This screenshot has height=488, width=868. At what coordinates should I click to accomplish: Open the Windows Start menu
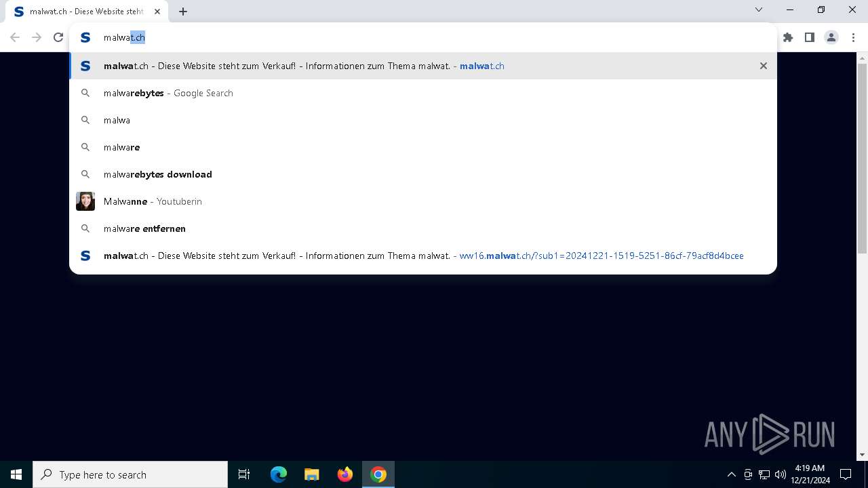click(16, 474)
